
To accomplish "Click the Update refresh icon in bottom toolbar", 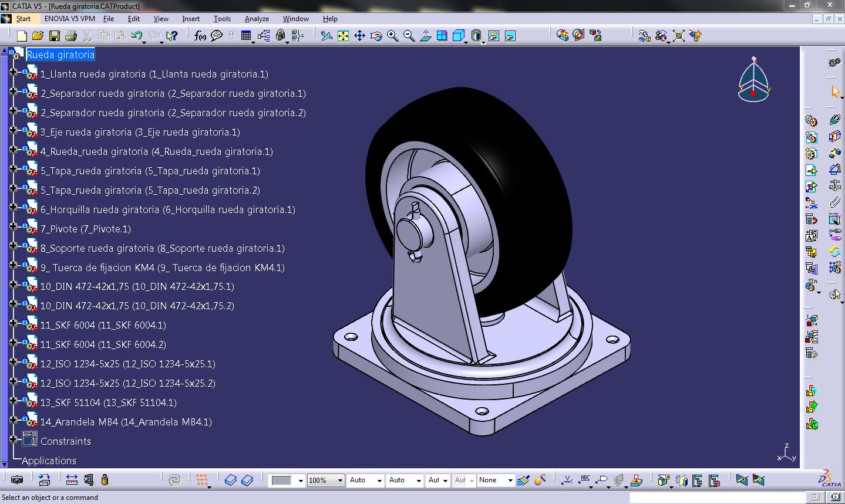I will click(174, 480).
